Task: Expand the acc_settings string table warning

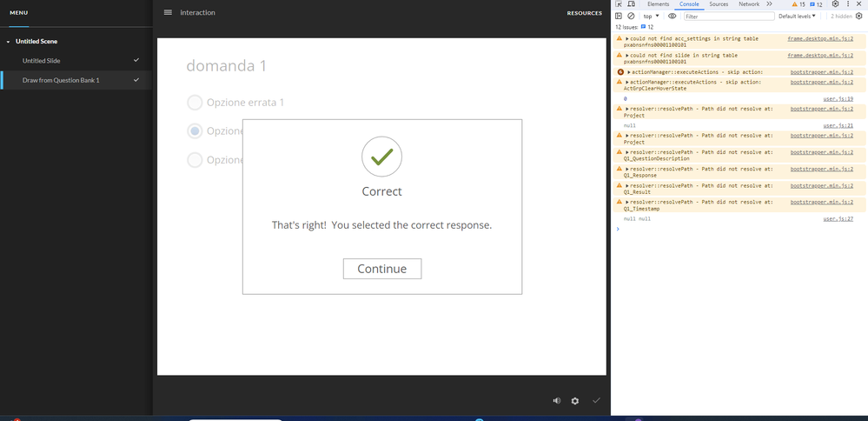Action: 627,39
